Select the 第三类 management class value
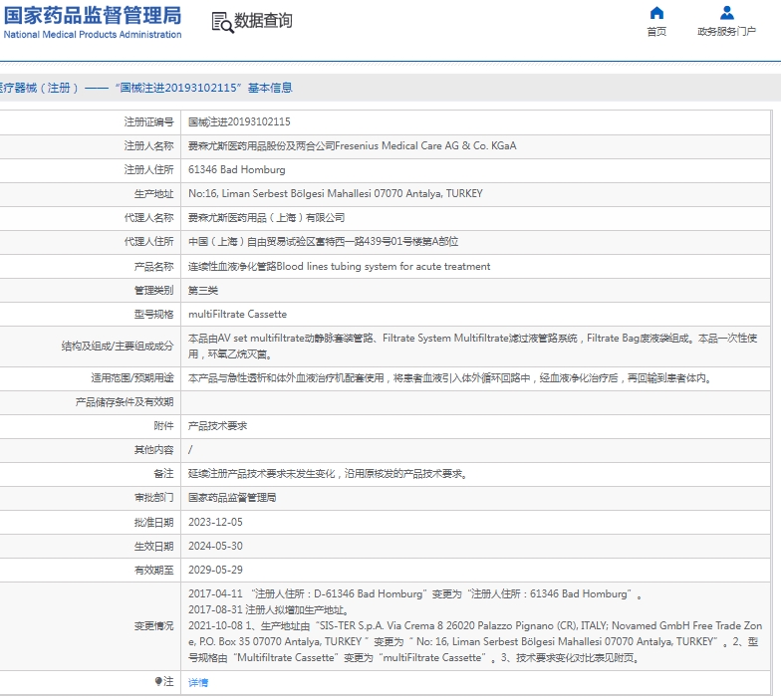 203,291
